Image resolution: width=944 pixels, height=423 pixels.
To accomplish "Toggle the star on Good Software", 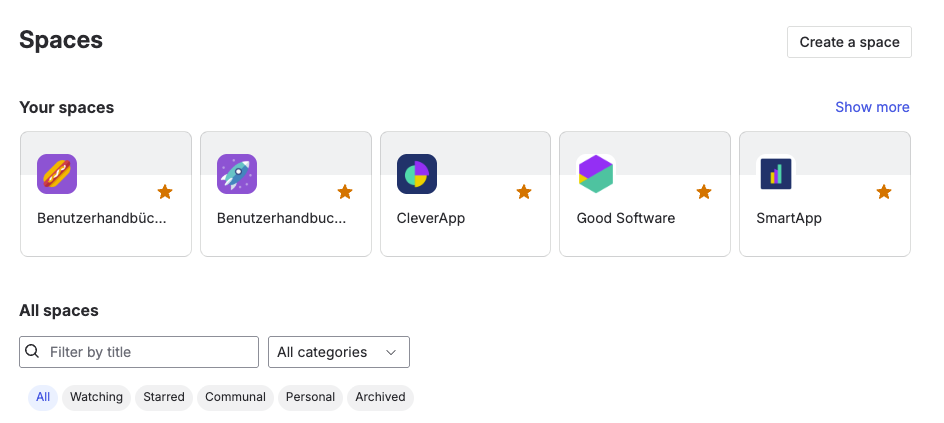I will [704, 192].
